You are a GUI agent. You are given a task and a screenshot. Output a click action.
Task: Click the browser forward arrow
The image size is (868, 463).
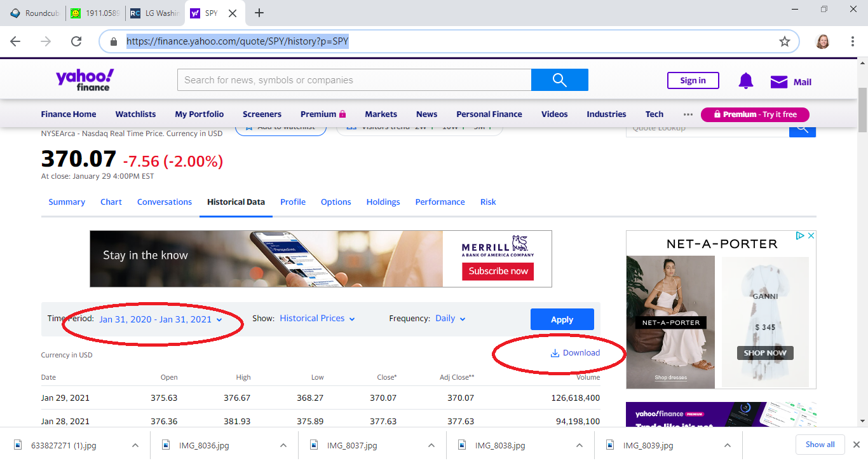[x=46, y=41]
